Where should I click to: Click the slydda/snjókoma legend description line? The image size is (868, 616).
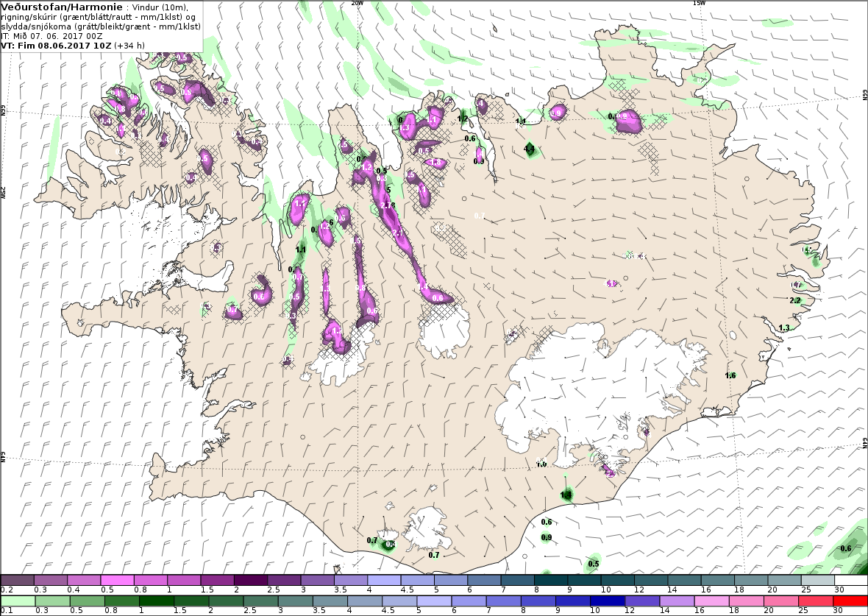[x=101, y=26]
